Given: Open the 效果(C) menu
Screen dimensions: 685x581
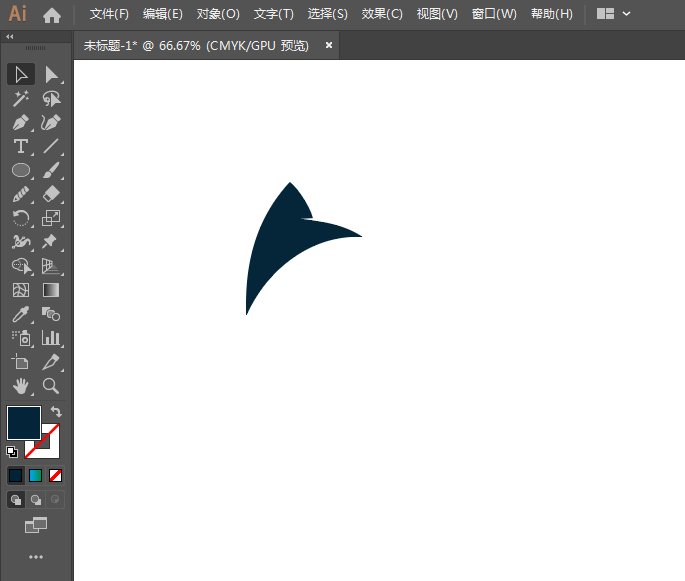Looking at the screenshot, I should tap(382, 14).
